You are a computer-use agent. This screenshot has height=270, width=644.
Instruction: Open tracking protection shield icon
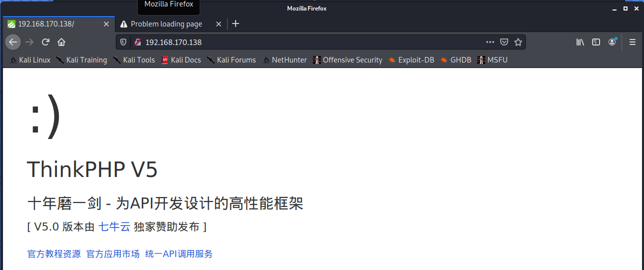tap(123, 42)
